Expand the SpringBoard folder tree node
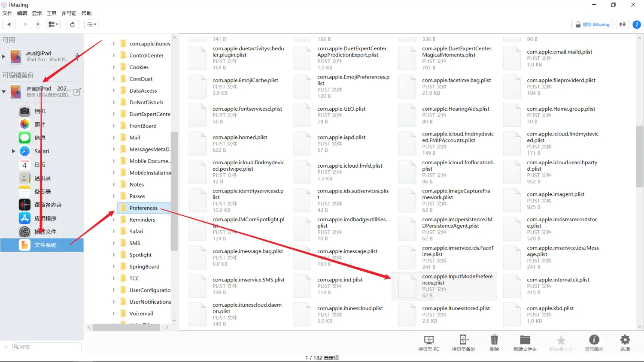Screen dimensions: 644x362 point(114,267)
